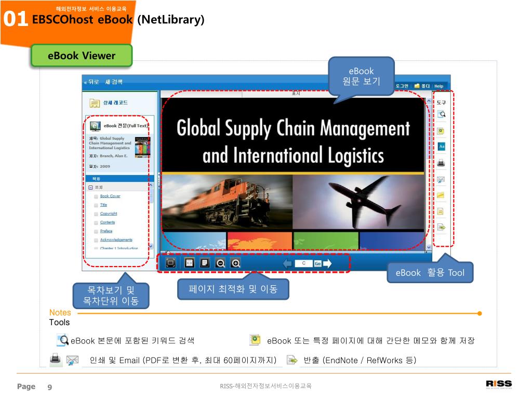Click the fit-to-width icon in the bottom toolbar

tap(189, 262)
